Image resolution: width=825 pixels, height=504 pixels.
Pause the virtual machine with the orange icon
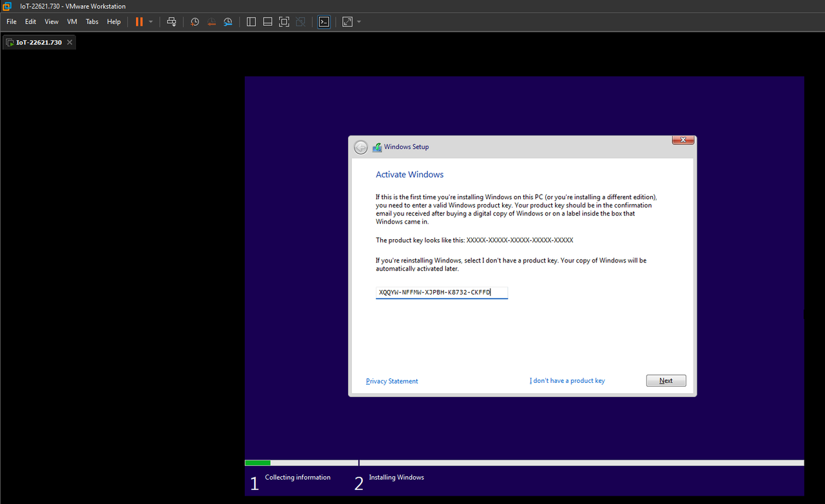[139, 22]
